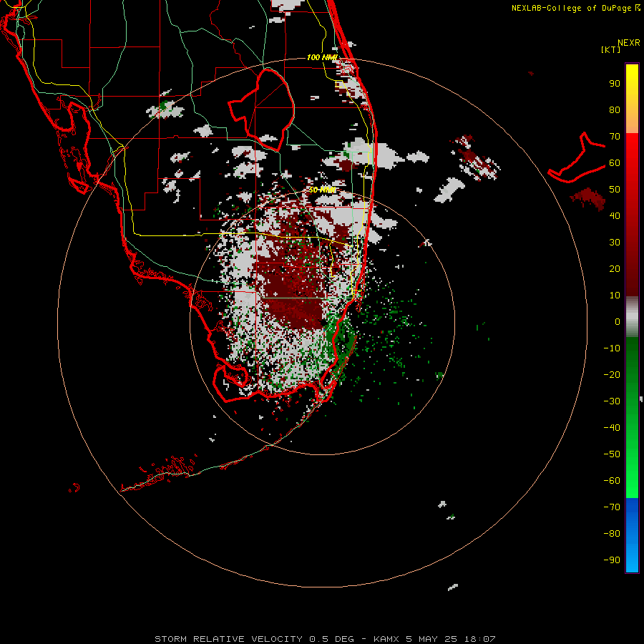Click the 0 value on velocity scale
The image size is (644, 644).
(618, 321)
